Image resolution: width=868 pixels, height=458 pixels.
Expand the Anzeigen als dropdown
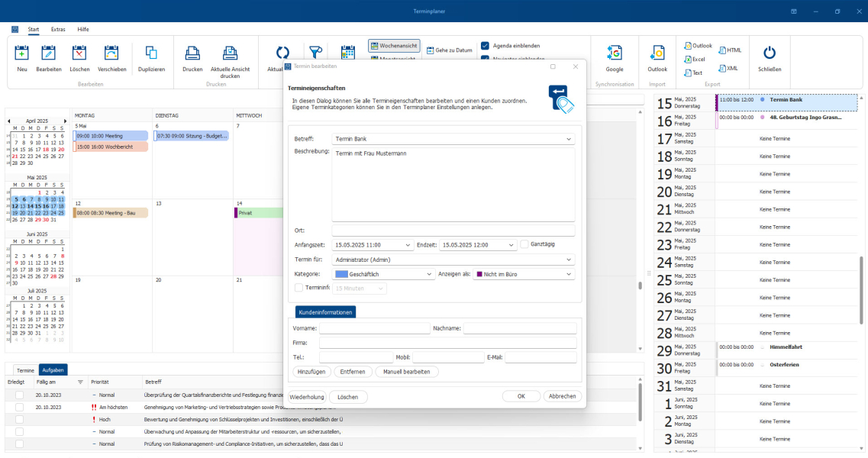[x=524, y=274]
